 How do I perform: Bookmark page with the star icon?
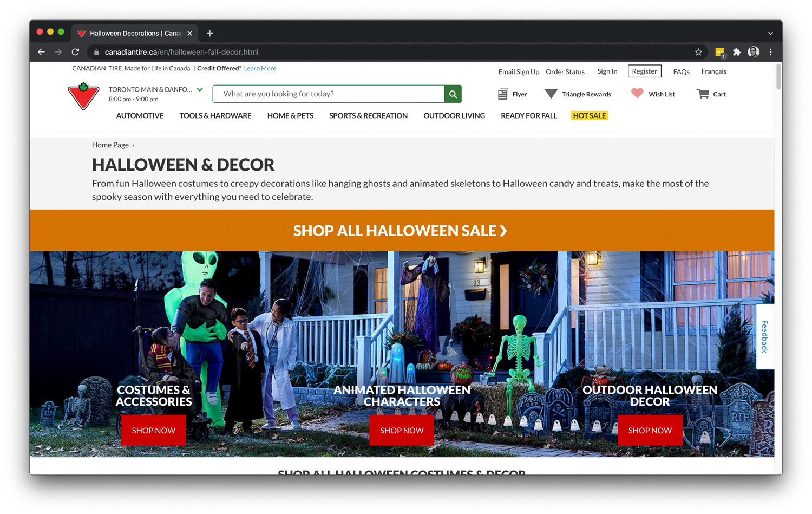coord(698,52)
